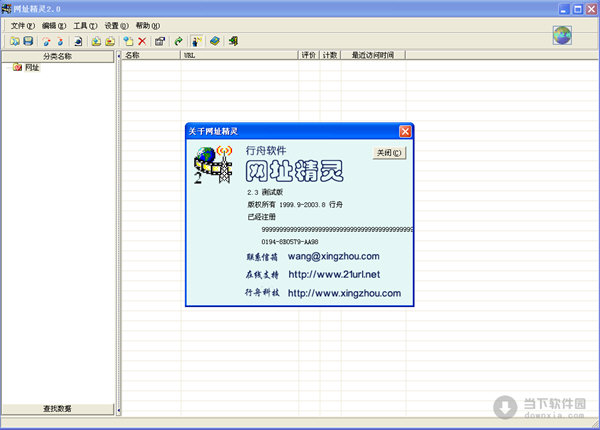Open the http://www.21url.net support link

pyautogui.click(x=334, y=274)
